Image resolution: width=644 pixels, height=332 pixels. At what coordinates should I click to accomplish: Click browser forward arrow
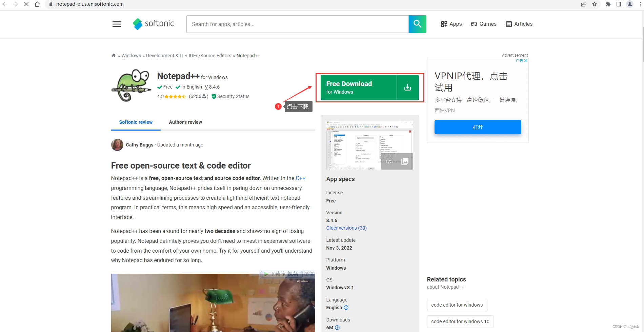tap(16, 4)
